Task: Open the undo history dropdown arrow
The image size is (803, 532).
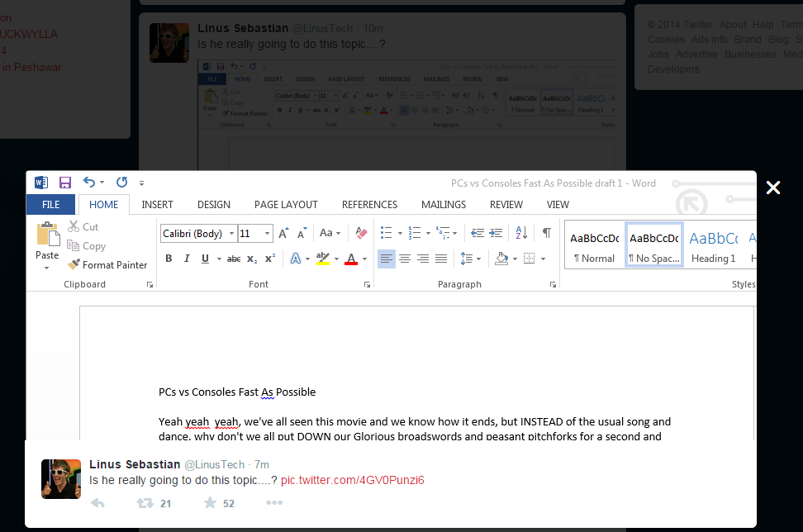Action: [x=102, y=183]
